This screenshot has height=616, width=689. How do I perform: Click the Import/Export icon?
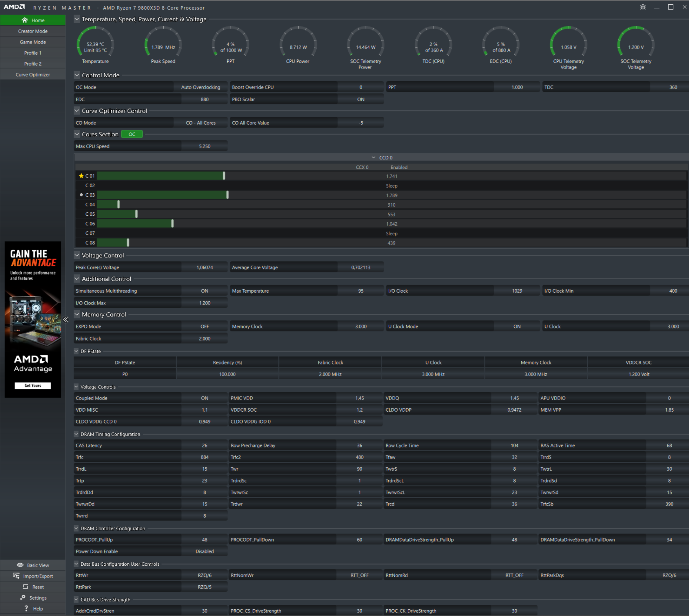point(16,576)
